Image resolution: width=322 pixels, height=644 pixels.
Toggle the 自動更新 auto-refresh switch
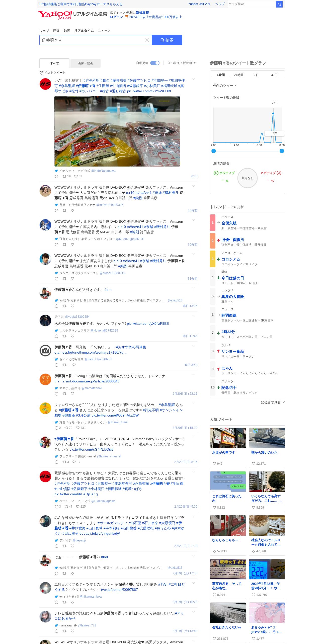coord(155,63)
